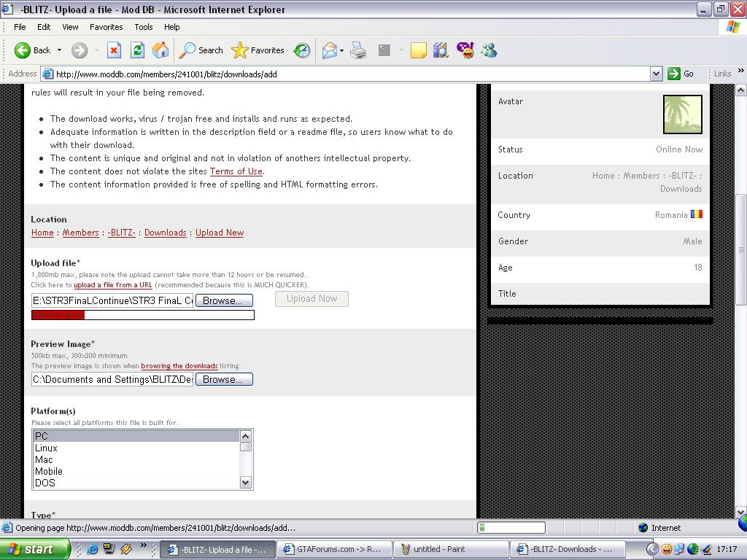
Task: Click the Upload file path field
Action: [112, 300]
